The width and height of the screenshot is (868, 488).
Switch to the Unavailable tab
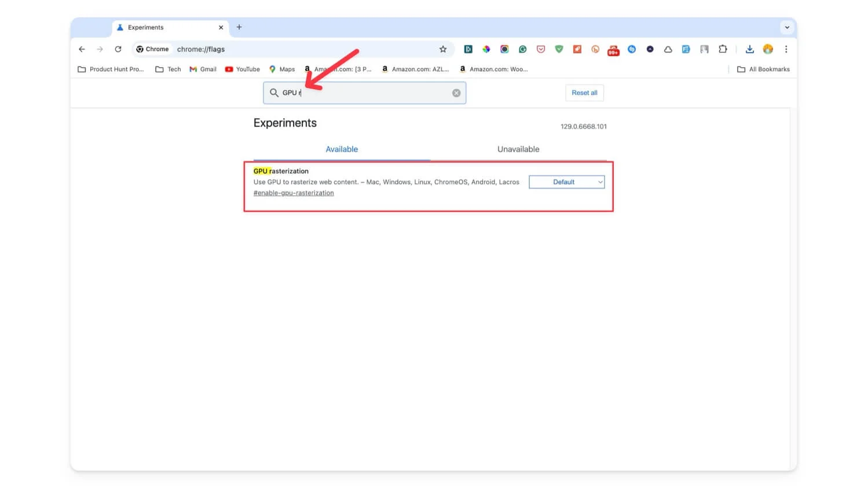[518, 149]
